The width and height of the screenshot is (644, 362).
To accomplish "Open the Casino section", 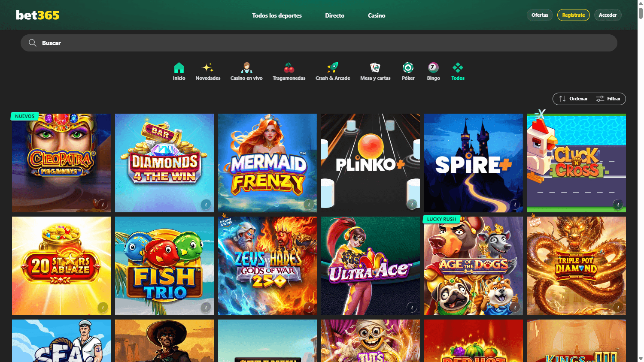I will click(x=377, y=15).
